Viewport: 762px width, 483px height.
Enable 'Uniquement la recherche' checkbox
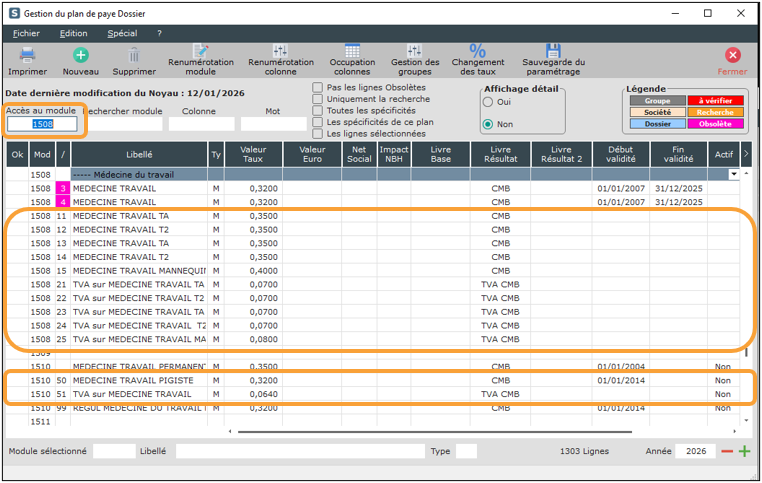(318, 99)
